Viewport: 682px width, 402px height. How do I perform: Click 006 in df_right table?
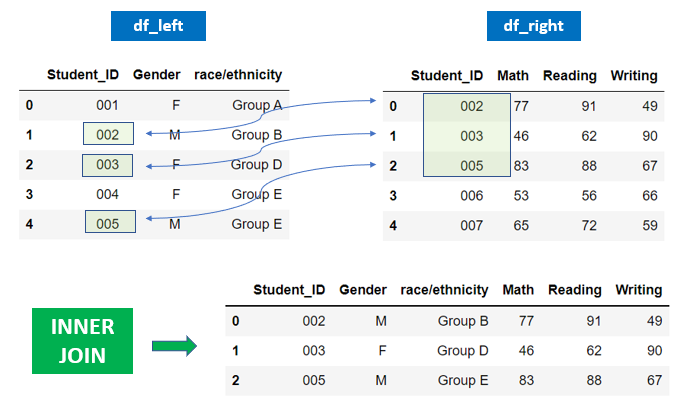[x=472, y=194]
